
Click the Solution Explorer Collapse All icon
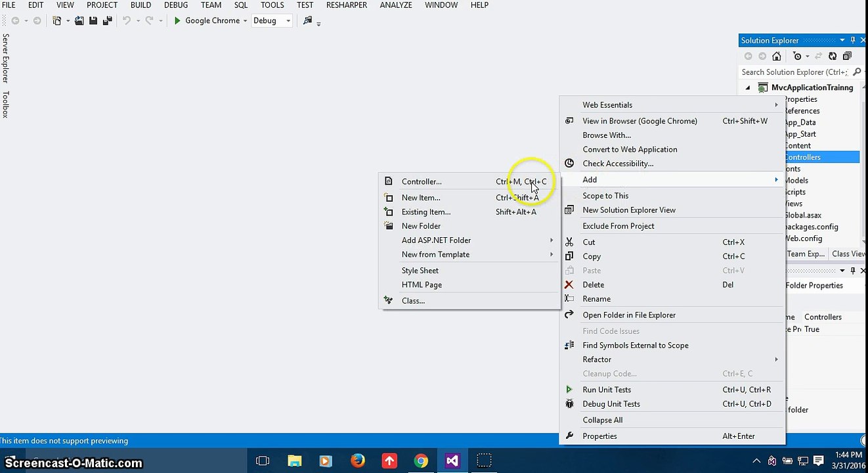pos(847,56)
